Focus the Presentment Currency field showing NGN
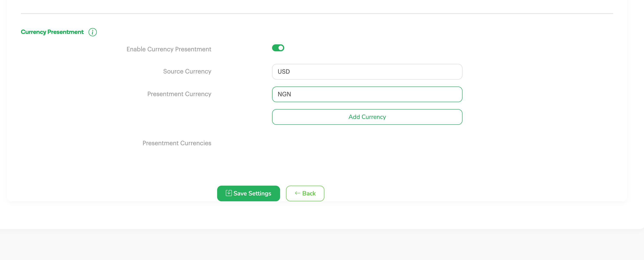The width and height of the screenshot is (644, 260). pos(367,94)
